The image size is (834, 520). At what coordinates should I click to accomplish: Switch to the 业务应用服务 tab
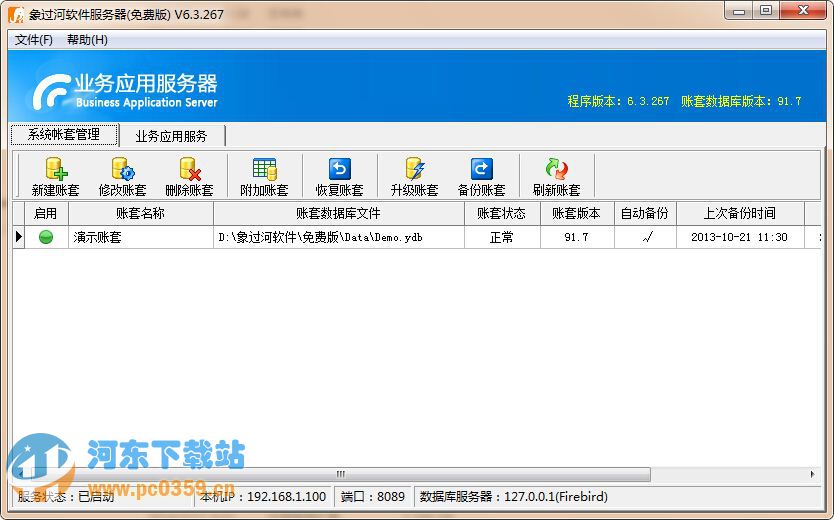[x=171, y=136]
